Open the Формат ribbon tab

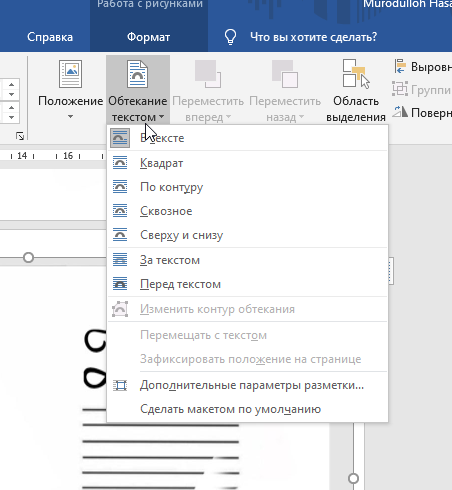coord(148,37)
